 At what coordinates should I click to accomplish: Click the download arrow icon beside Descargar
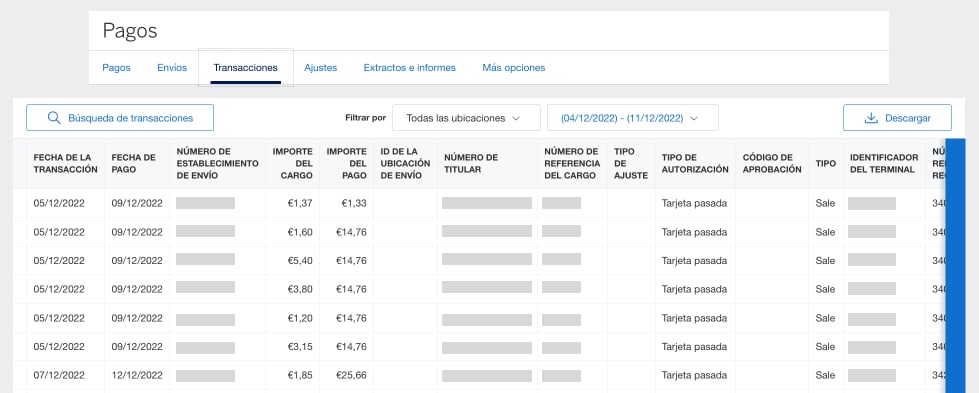point(871,118)
